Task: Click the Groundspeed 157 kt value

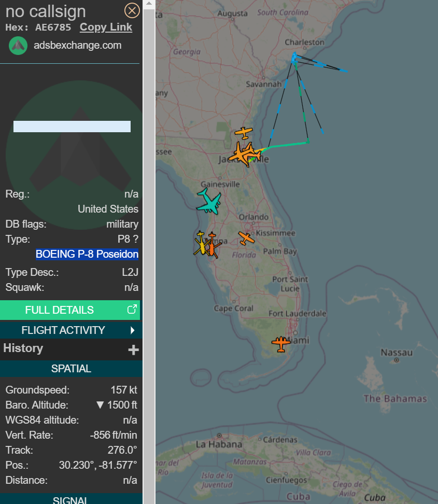Action: click(x=124, y=390)
